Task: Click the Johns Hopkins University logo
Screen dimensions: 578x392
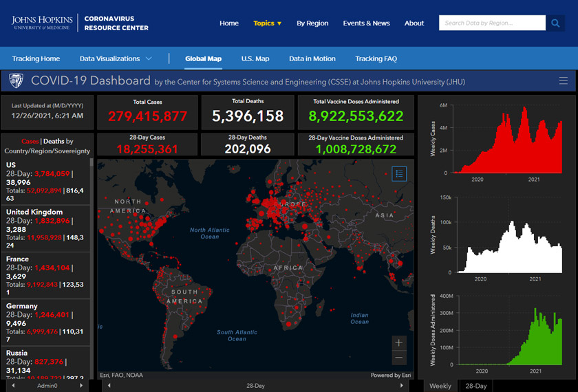Action: coord(42,23)
